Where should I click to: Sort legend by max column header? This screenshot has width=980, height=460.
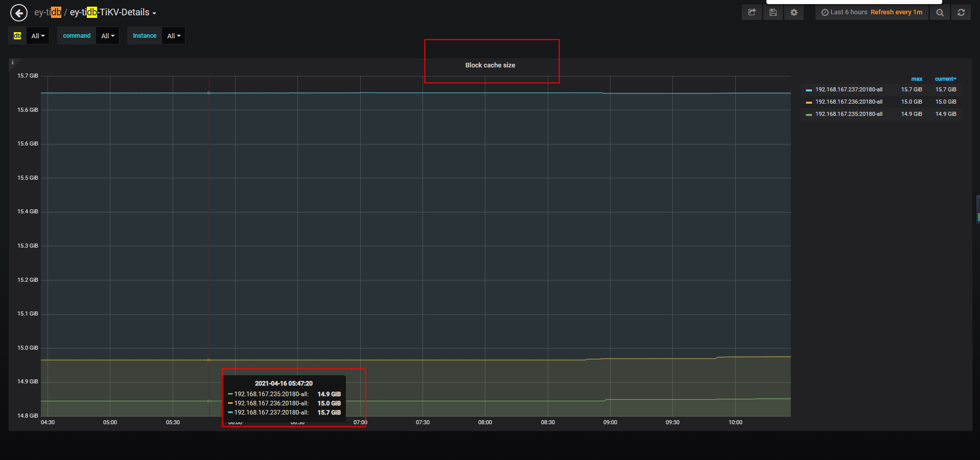(x=917, y=79)
